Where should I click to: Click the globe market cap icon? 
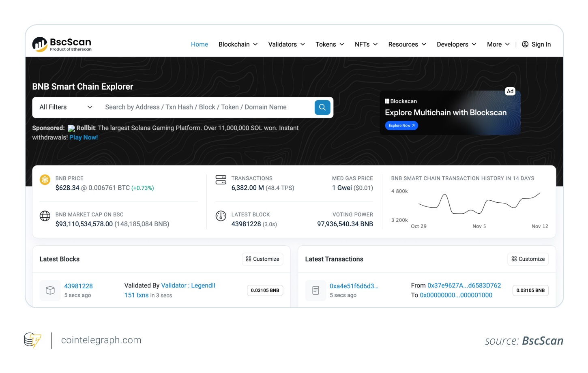pyautogui.click(x=45, y=216)
